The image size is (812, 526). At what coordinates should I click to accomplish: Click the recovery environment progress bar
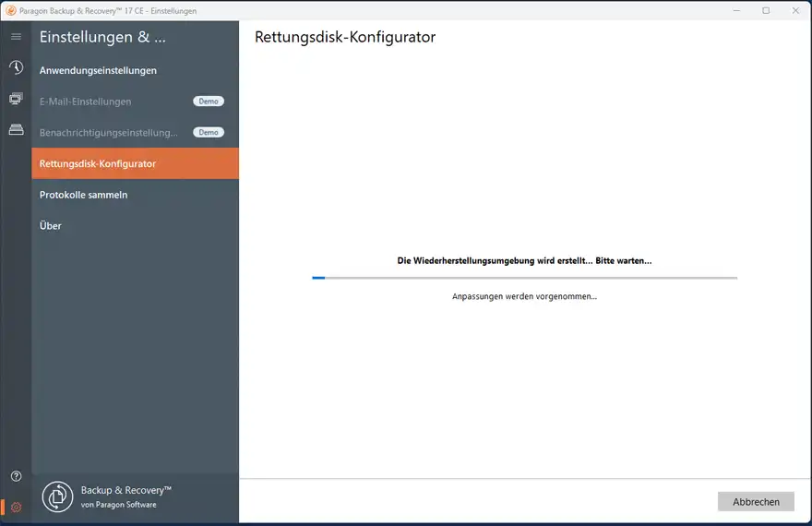[x=525, y=278]
